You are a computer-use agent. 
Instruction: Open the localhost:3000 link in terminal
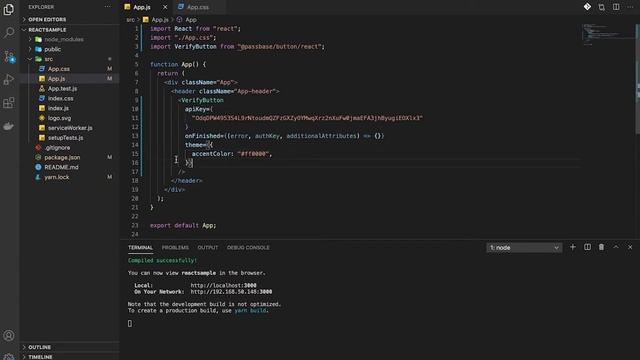tap(223, 285)
